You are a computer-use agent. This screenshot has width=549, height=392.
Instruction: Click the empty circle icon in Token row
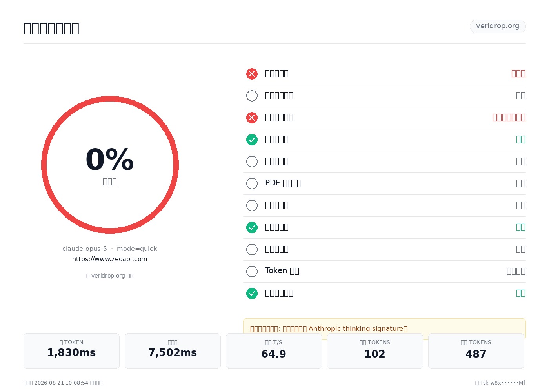coord(252,271)
